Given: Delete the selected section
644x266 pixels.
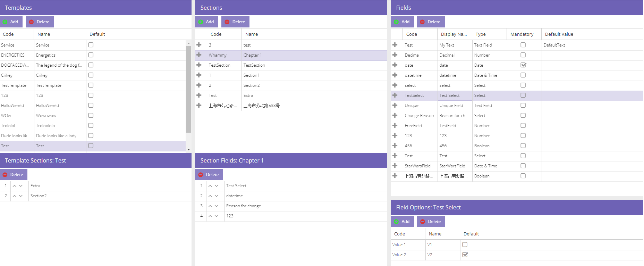Looking at the screenshot, I should click(x=235, y=22).
